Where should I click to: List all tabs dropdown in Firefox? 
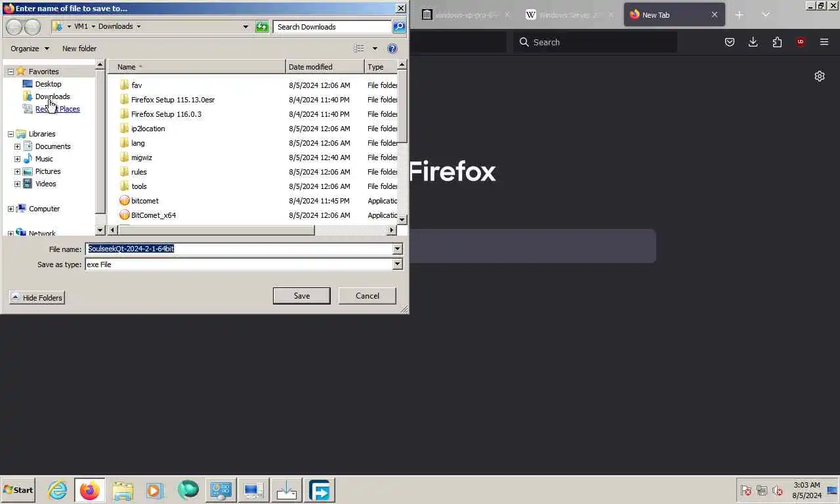pyautogui.click(x=765, y=14)
